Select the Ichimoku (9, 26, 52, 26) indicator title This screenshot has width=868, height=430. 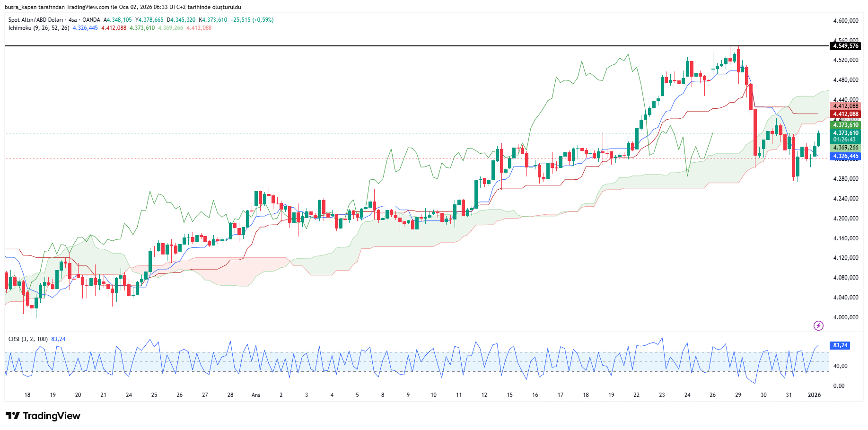(39, 28)
